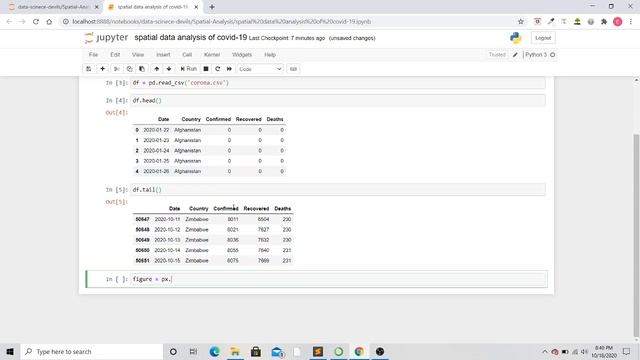Run the selected cell with the Run button
The image size is (640, 360).
189,69
